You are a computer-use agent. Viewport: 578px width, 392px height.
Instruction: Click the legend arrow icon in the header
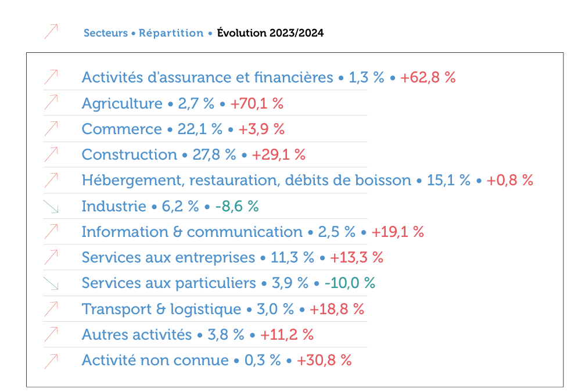click(x=51, y=32)
